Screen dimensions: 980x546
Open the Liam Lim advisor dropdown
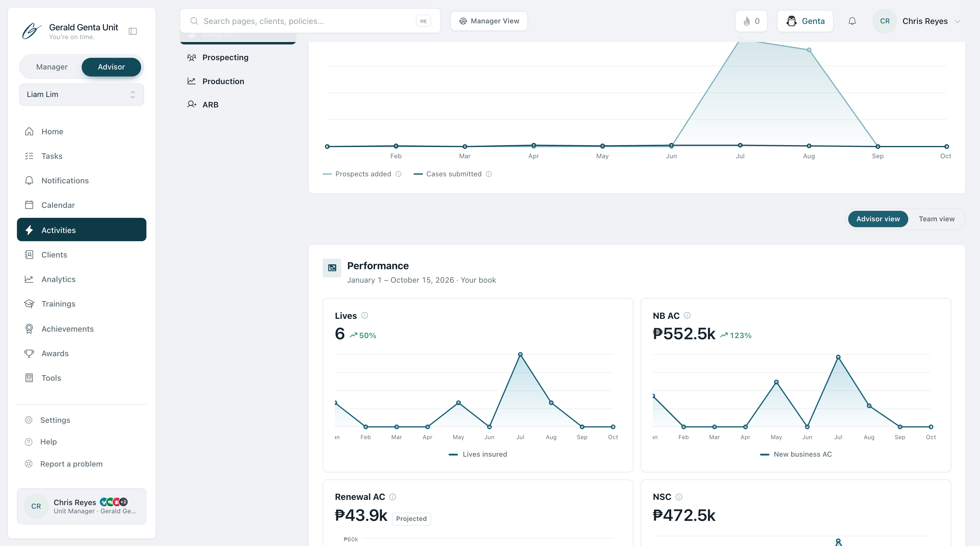(x=81, y=94)
